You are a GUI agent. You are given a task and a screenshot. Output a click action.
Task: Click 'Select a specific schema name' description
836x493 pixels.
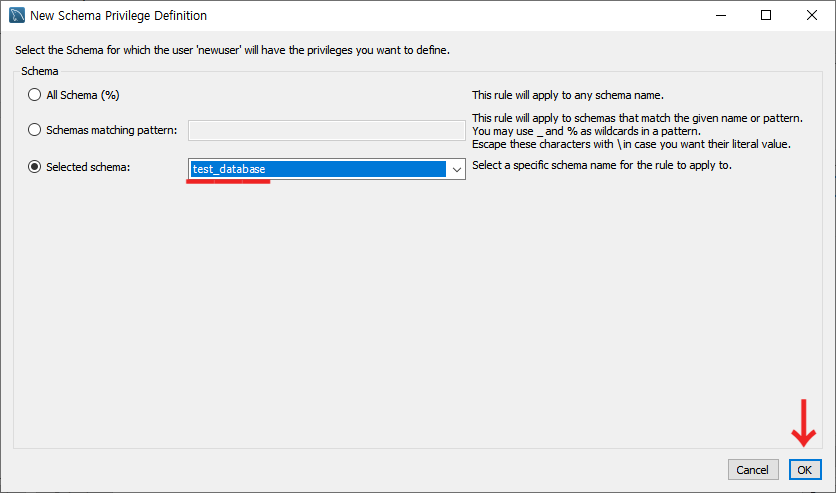point(602,165)
